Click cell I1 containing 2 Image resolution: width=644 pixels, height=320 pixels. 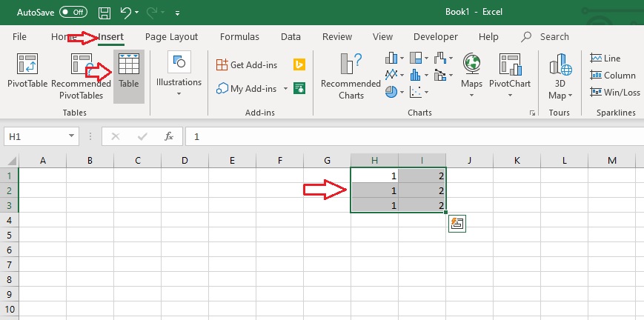[422, 176]
